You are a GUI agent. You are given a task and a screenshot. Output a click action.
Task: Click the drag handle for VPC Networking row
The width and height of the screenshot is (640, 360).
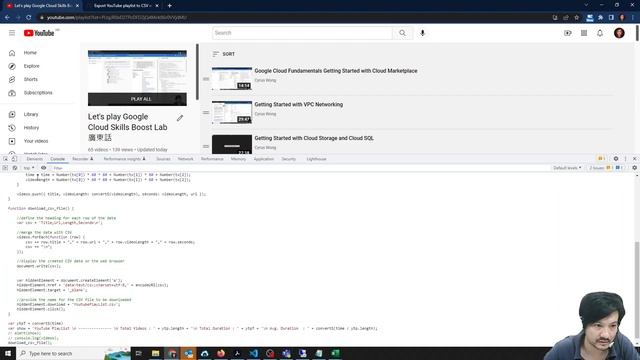(206, 113)
